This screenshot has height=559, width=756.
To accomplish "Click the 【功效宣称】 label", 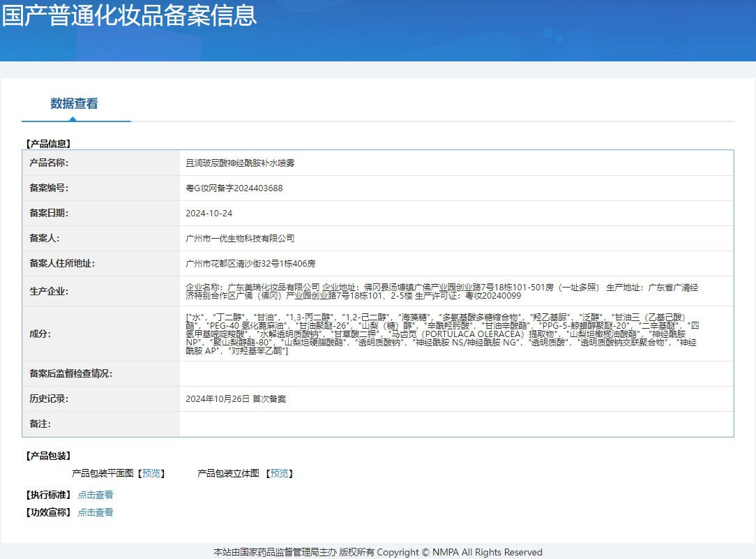I will (48, 512).
